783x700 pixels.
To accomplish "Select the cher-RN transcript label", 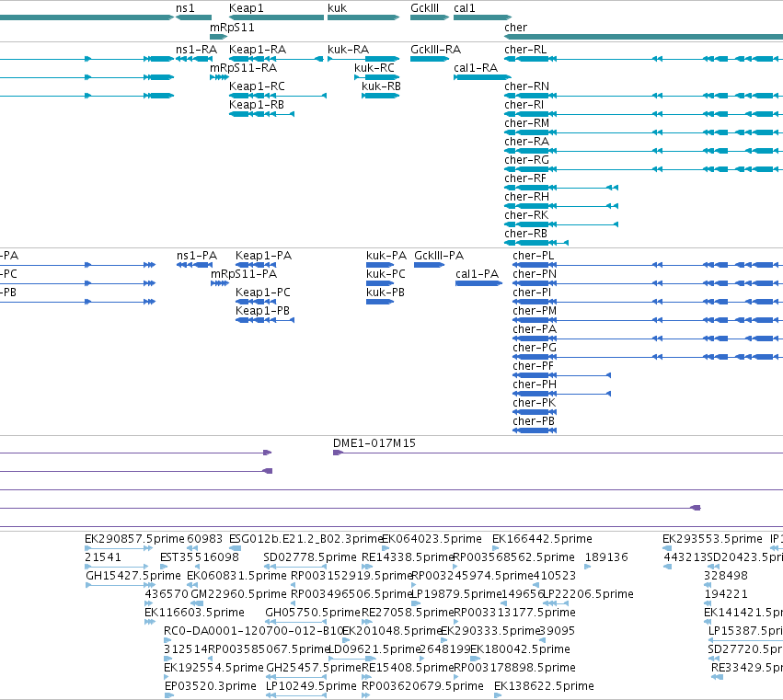I will point(527,86).
